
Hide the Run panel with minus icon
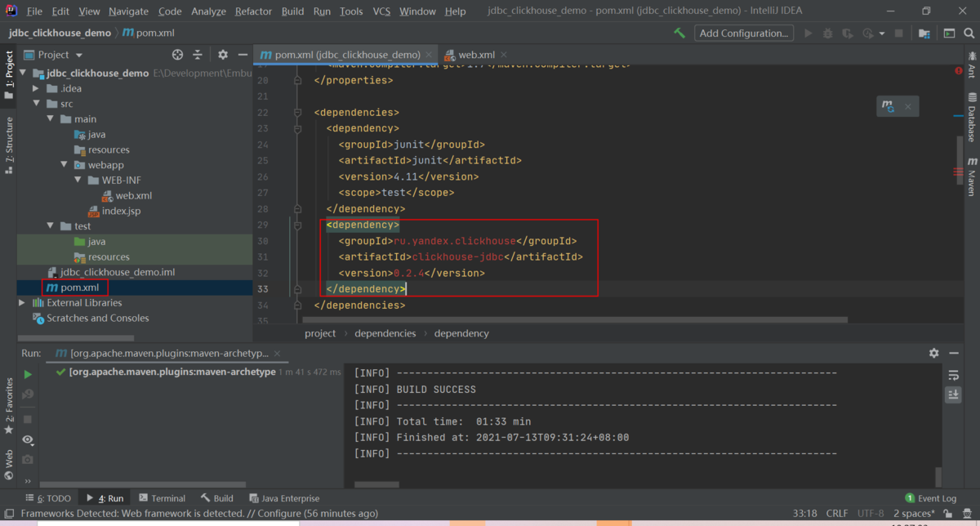pos(953,353)
